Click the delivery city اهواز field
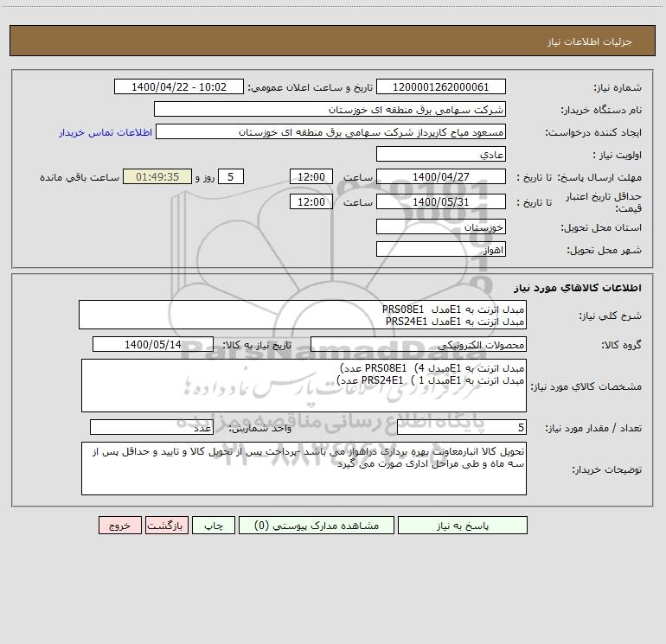 coord(441,249)
